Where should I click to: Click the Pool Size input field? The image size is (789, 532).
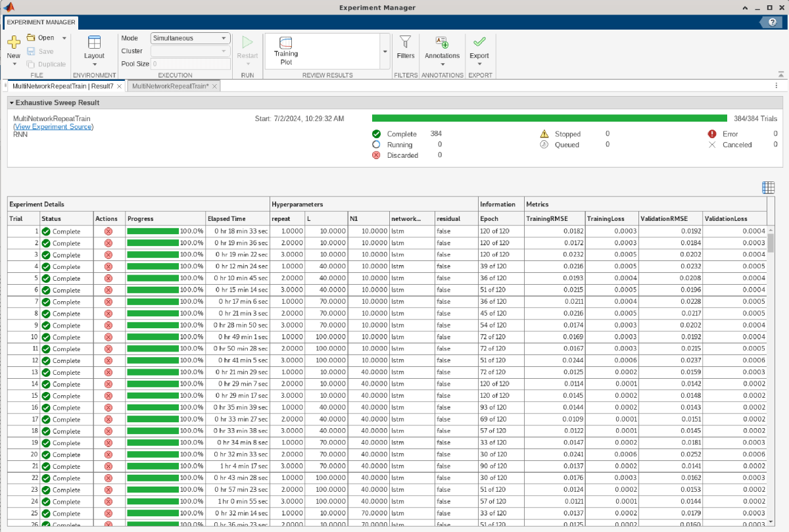[190, 64]
